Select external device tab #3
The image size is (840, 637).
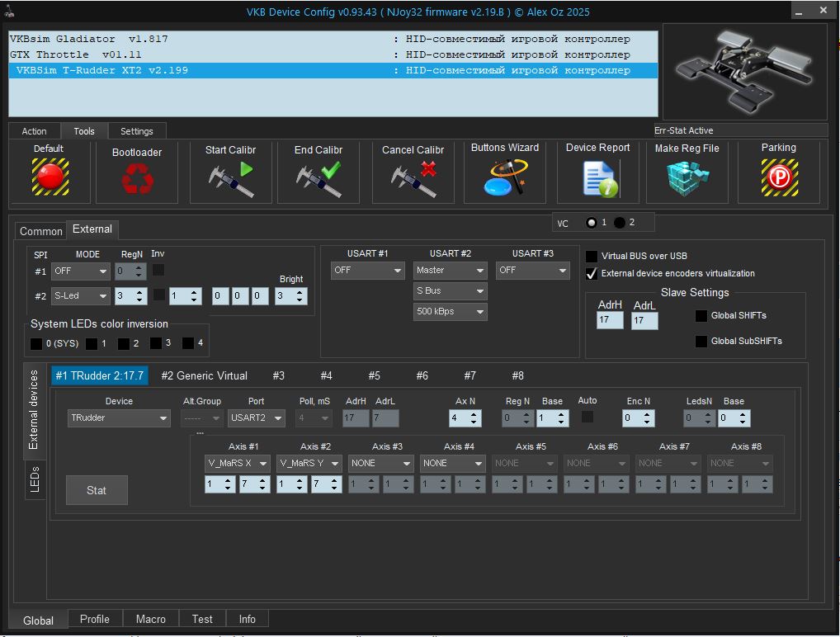(279, 376)
